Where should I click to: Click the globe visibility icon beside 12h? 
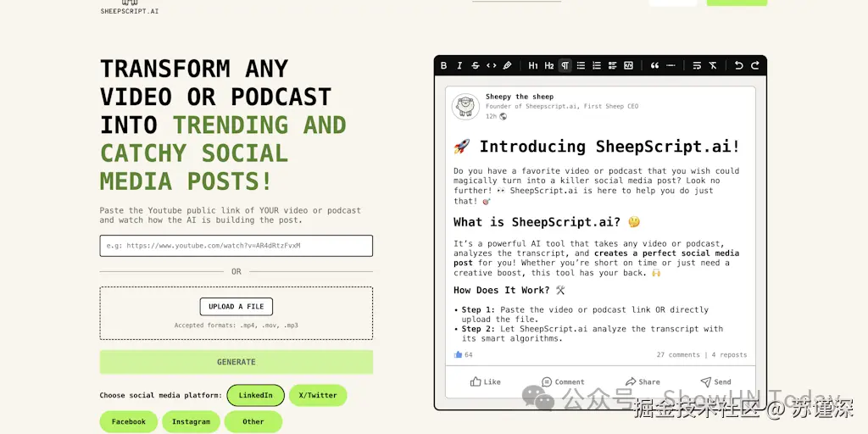point(504,116)
